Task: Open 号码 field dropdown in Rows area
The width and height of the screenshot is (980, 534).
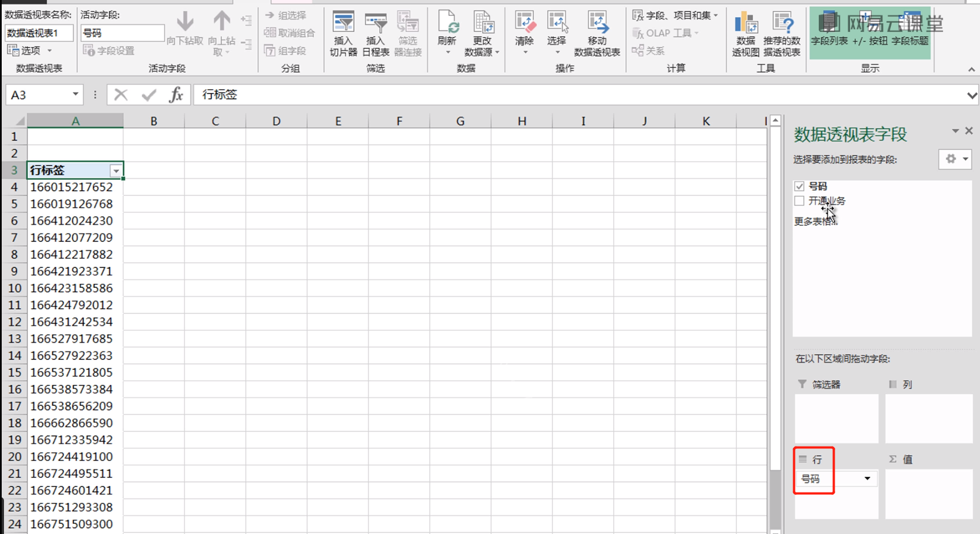Action: coord(867,478)
